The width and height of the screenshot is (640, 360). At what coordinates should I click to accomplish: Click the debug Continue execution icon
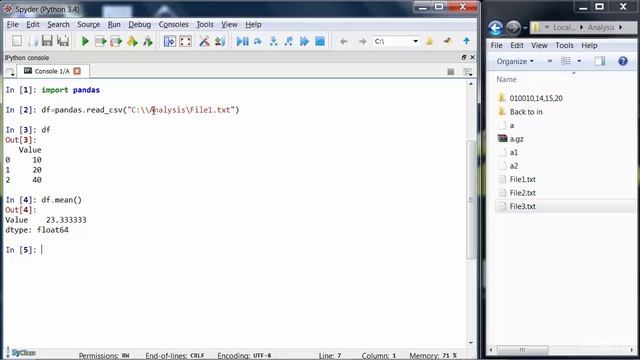304,41
